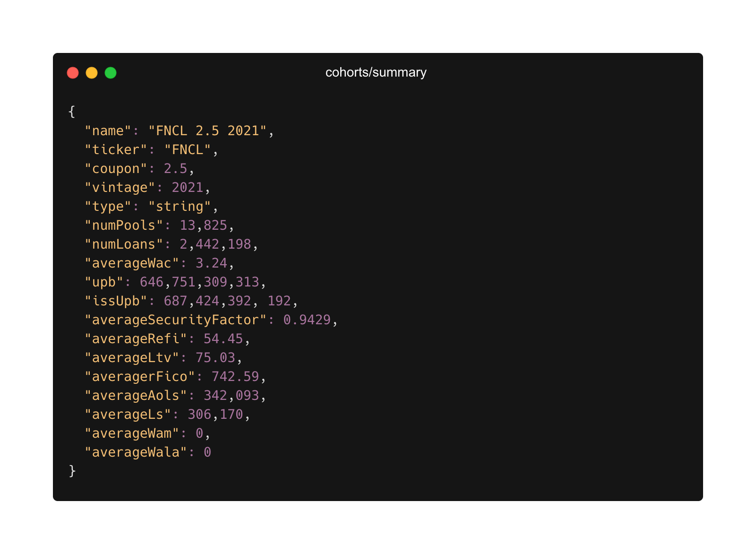Image resolution: width=756 pixels, height=554 pixels.
Task: Click the yellow minimize window button
Action: pos(92,73)
